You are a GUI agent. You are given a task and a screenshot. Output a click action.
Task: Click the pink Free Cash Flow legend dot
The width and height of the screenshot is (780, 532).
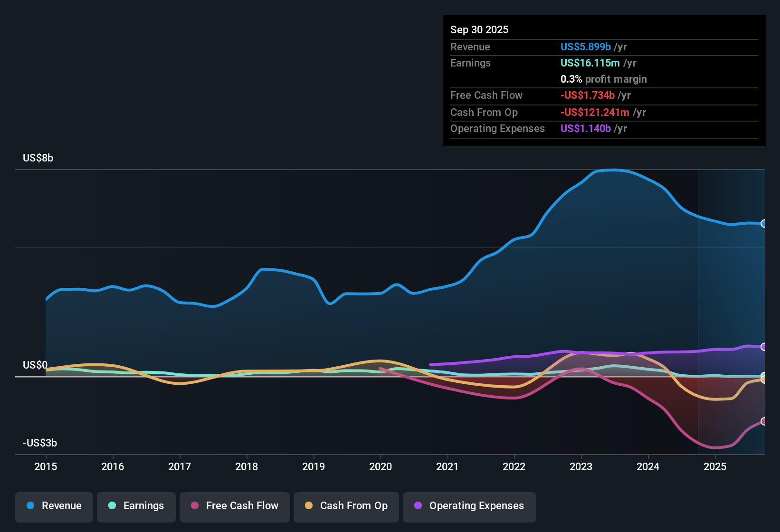coord(194,506)
